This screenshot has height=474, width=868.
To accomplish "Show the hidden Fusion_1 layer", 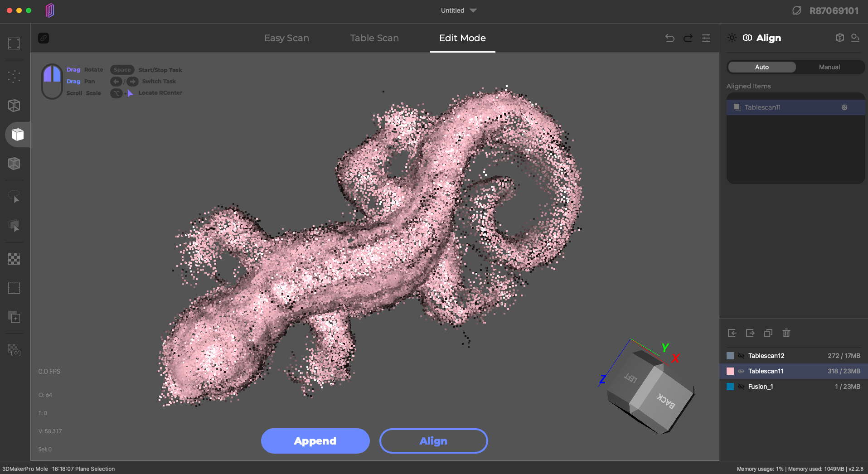I will [741, 387].
